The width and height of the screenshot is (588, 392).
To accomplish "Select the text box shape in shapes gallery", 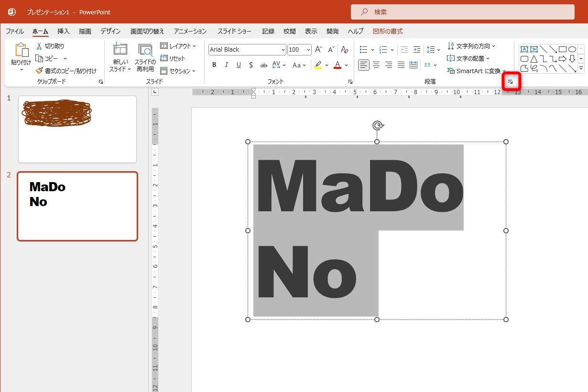I will tap(524, 49).
